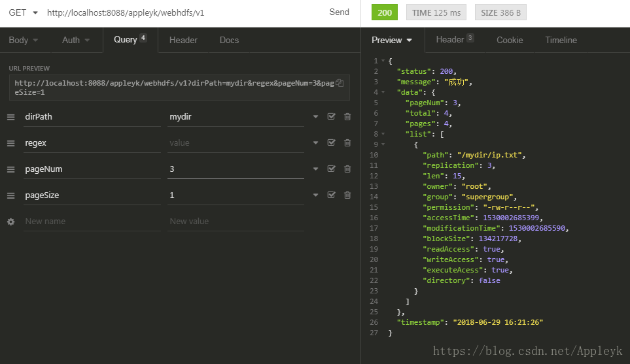Open pageSize value type dropdown arrow
Viewport: 630px width, 364px height.
(316, 195)
